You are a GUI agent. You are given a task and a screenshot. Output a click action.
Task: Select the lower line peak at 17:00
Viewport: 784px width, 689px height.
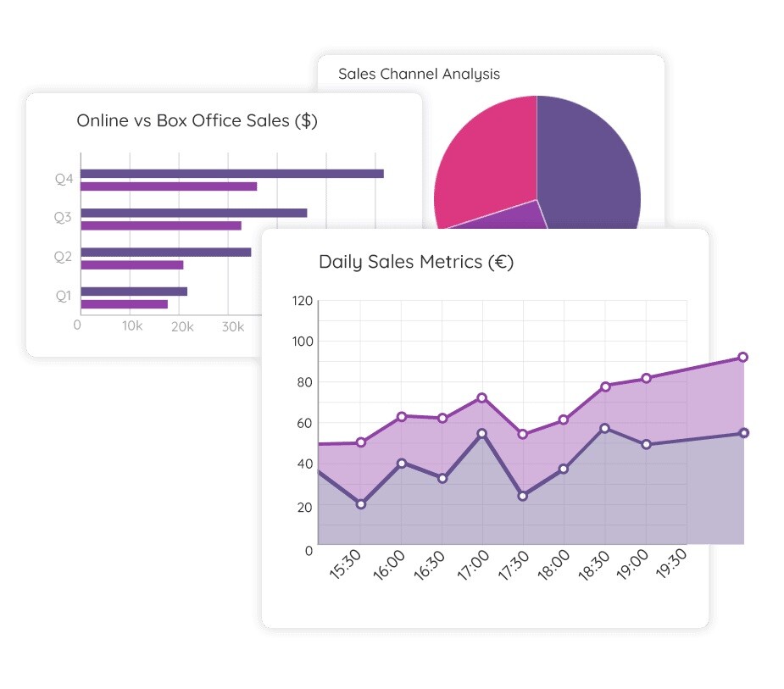[482, 434]
